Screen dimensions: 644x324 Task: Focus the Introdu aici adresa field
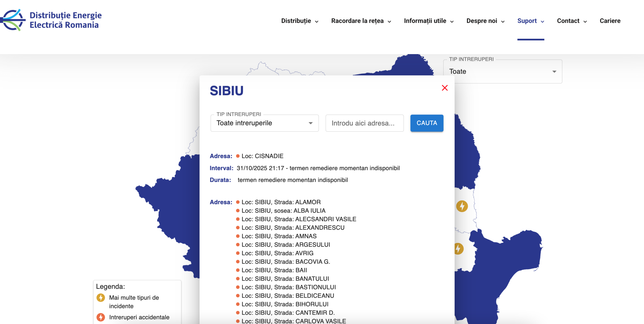364,123
